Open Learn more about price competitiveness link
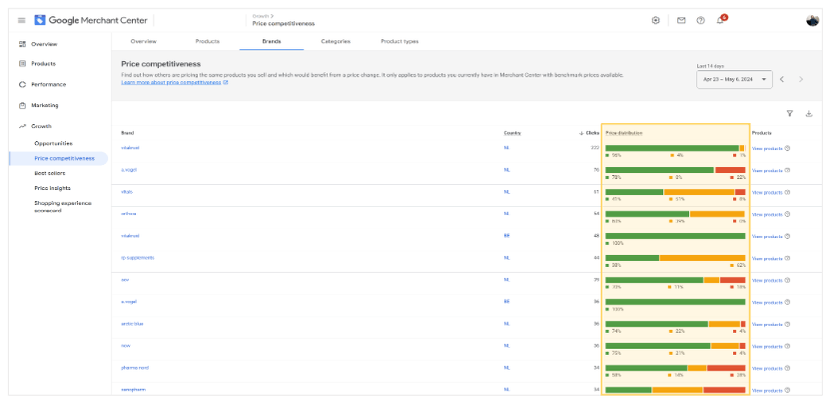The image size is (828, 406). [174, 83]
